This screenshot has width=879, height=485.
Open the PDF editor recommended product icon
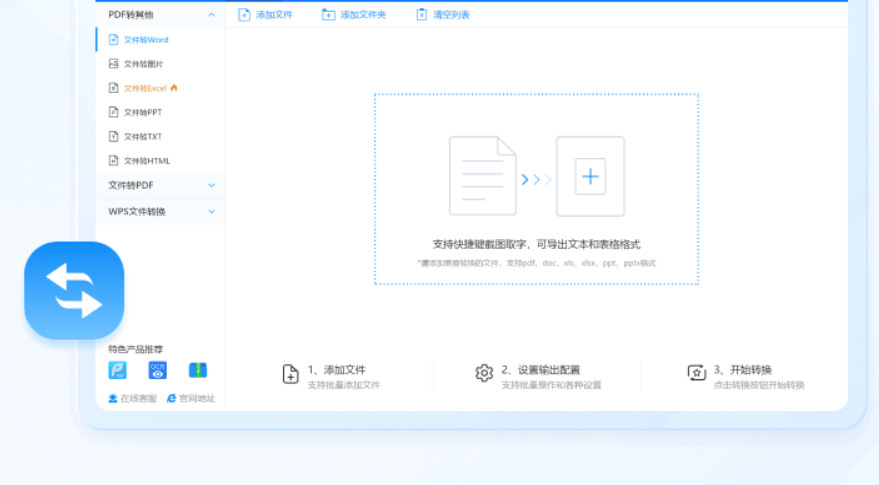click(117, 370)
